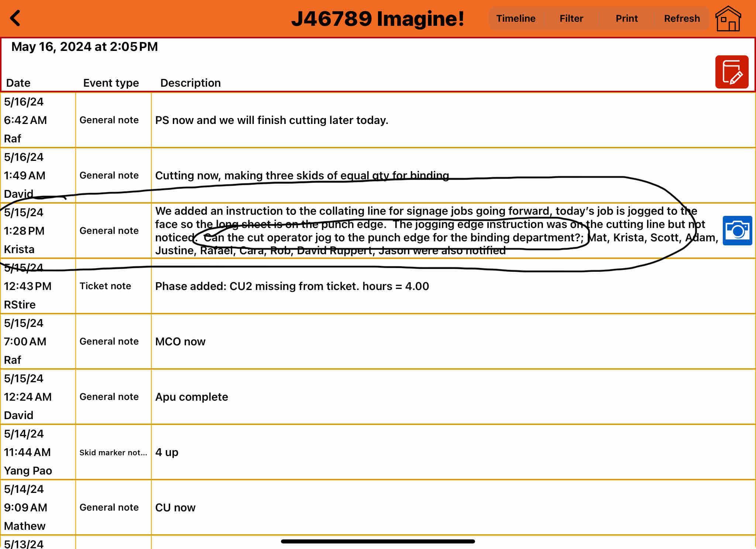Open the home screen icon

pos(728,18)
